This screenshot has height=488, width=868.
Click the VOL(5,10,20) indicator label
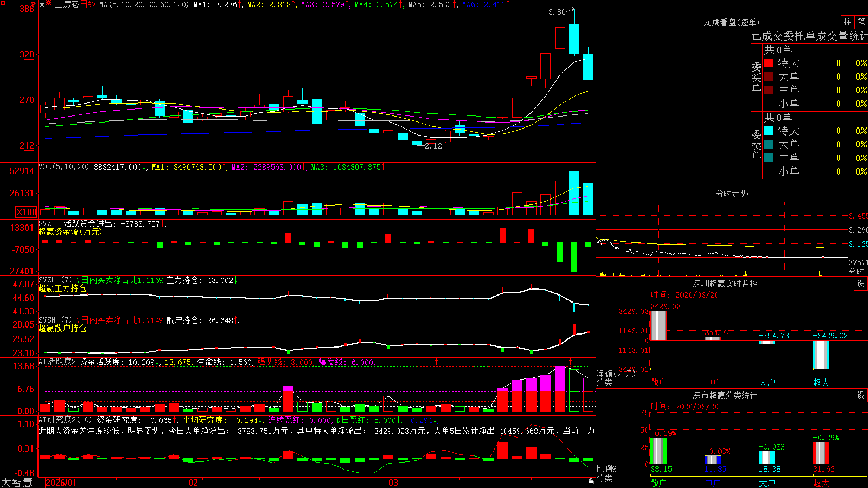(63, 167)
